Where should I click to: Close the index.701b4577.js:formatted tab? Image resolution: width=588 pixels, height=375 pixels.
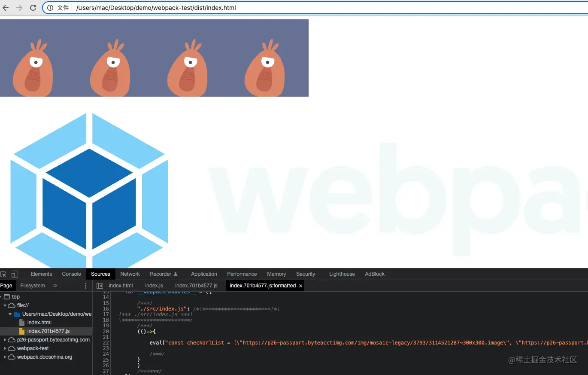click(300, 286)
